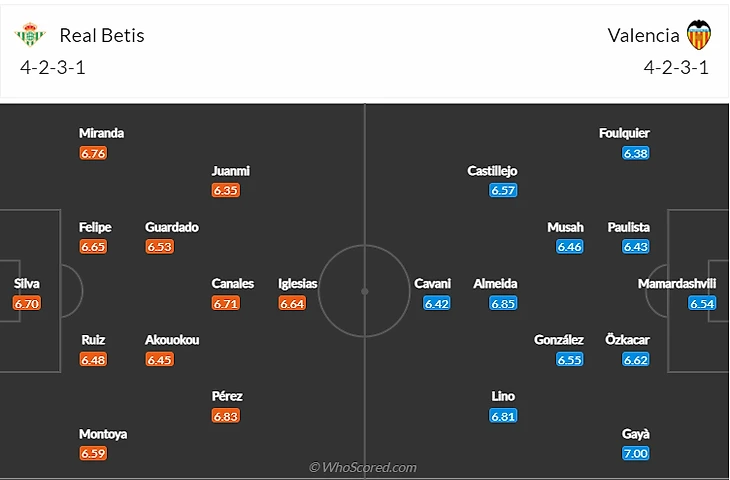
Task: Open the Valencia team name link
Action: click(643, 36)
